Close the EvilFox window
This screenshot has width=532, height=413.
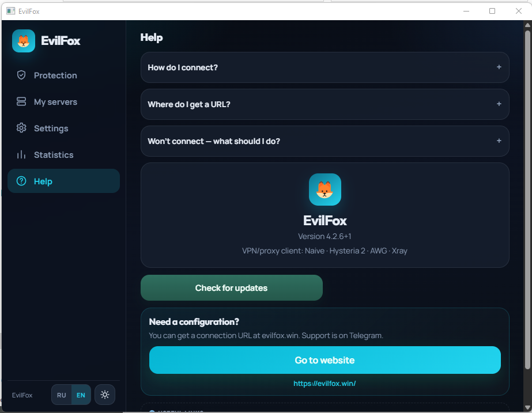518,11
